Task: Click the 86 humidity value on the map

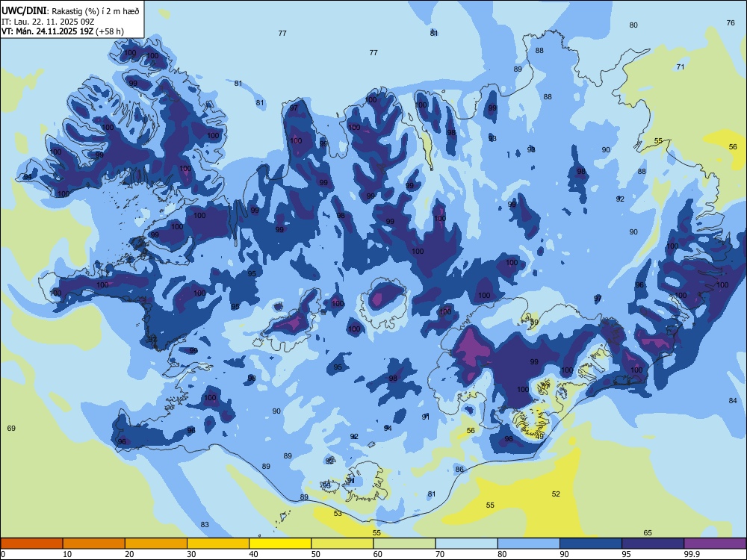Action: click(x=459, y=470)
